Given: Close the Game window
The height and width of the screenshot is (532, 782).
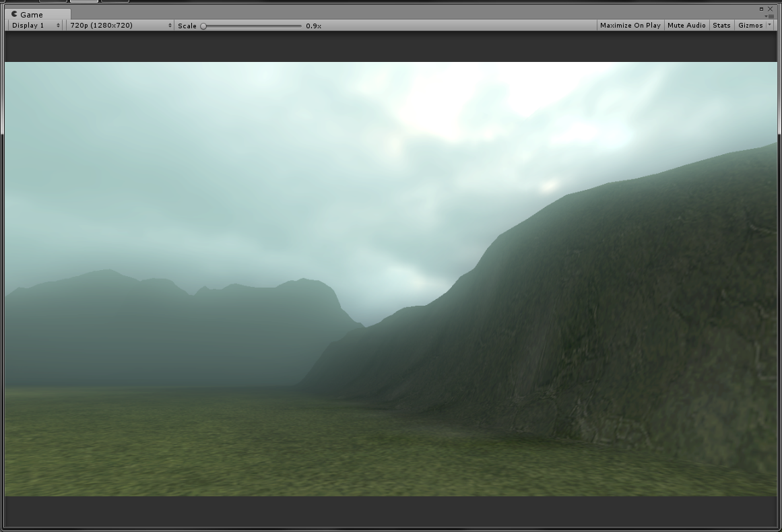Looking at the screenshot, I should [x=771, y=9].
